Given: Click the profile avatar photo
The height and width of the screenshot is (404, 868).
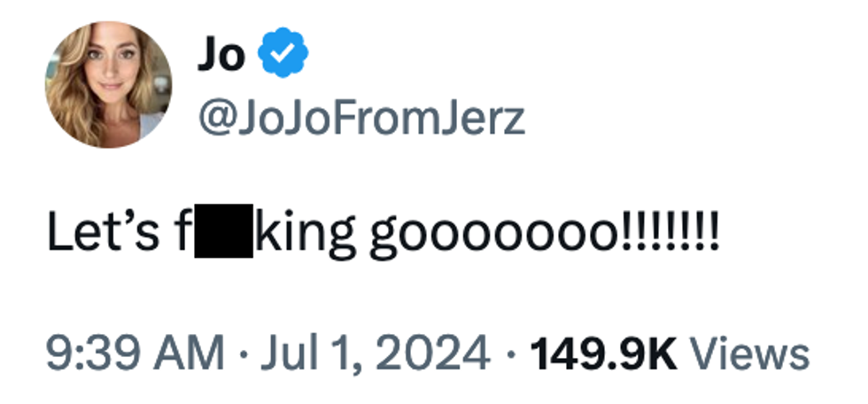Looking at the screenshot, I should 108,84.
